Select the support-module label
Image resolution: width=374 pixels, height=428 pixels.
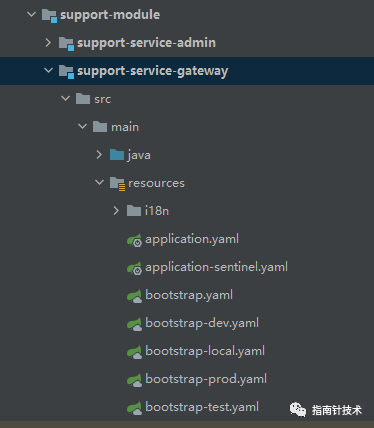[110, 15]
